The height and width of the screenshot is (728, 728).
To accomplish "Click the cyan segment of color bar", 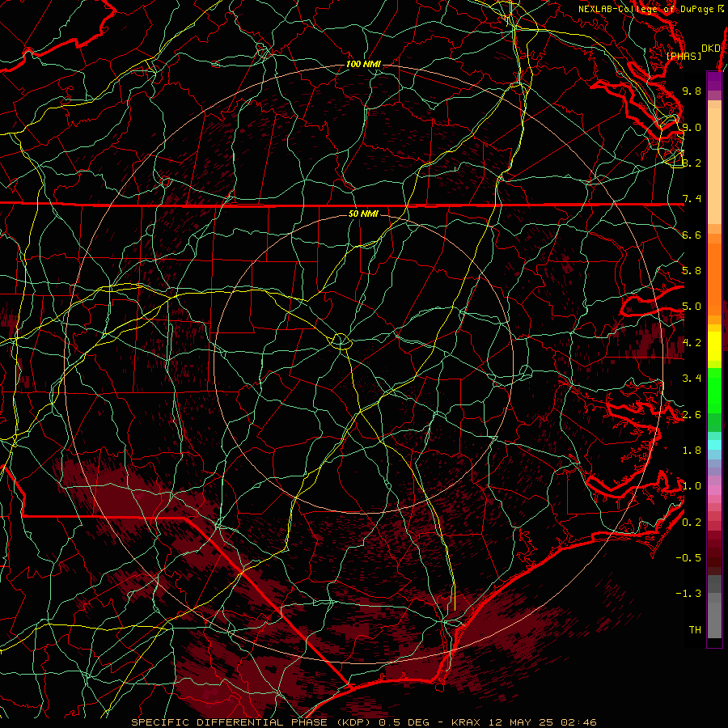I will coord(714,444).
